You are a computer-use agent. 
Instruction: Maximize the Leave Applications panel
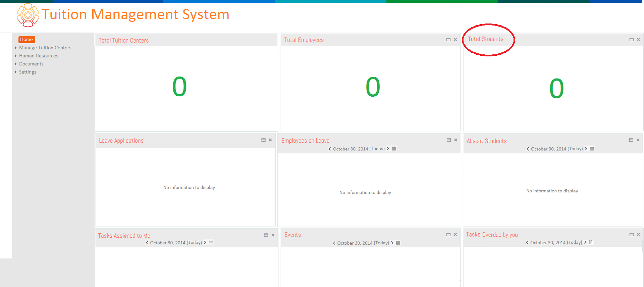pos(264,140)
